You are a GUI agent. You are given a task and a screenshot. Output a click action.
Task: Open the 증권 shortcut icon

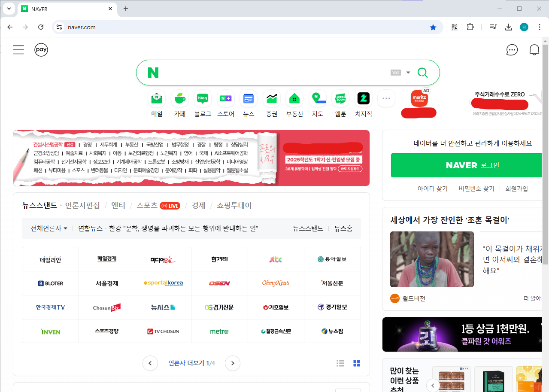point(272,99)
